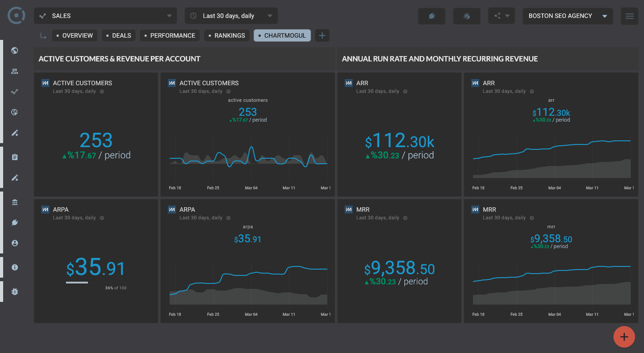Open the hamburger menu at top right

click(x=630, y=16)
